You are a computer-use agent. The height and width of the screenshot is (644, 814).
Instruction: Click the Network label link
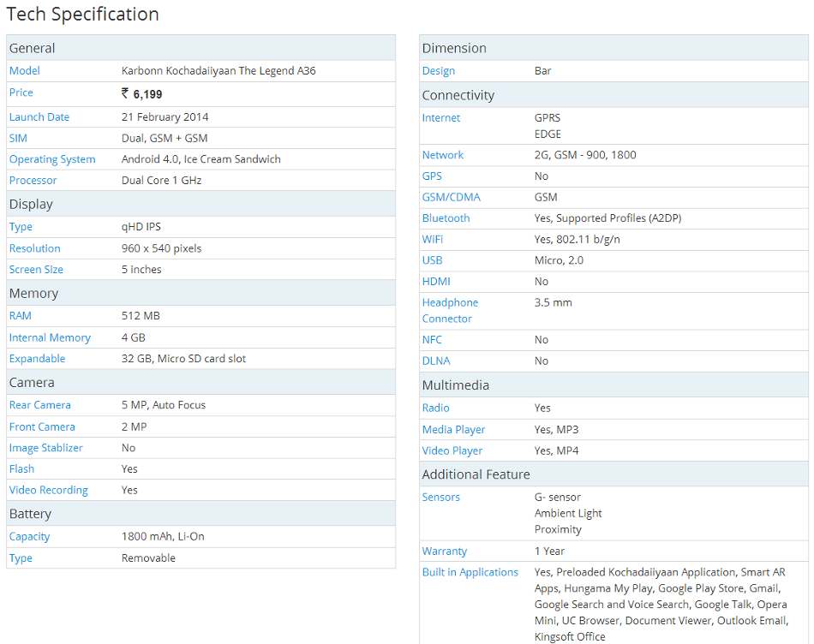click(x=443, y=155)
